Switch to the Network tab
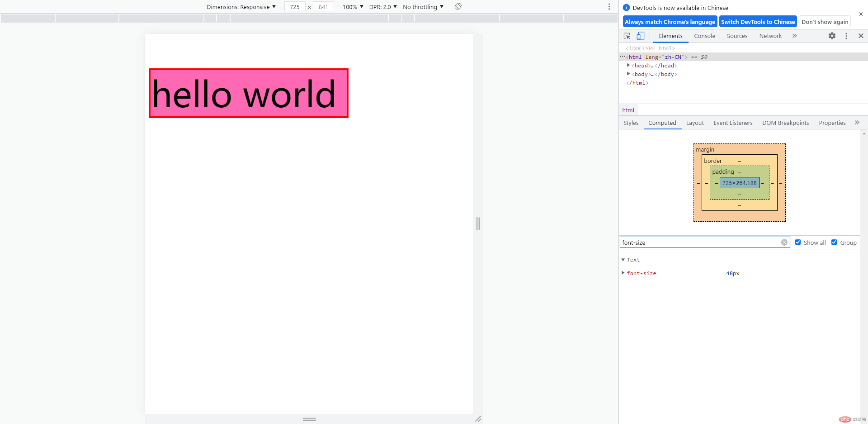 pos(770,36)
